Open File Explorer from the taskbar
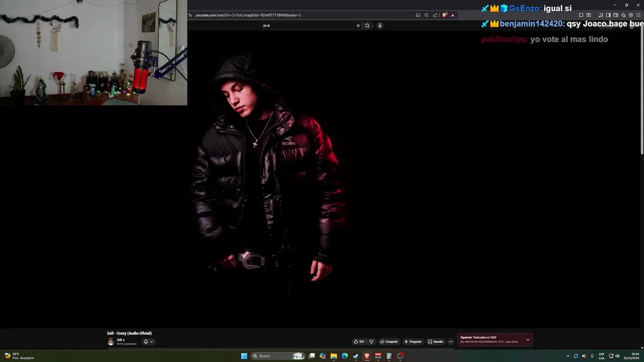This screenshot has height=362, width=644. point(334,356)
